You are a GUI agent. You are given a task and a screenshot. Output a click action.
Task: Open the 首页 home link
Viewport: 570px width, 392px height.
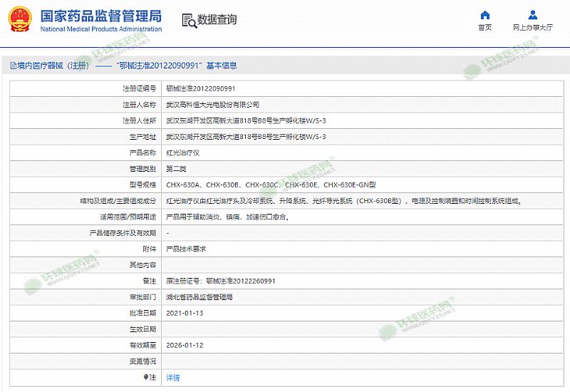click(x=484, y=28)
